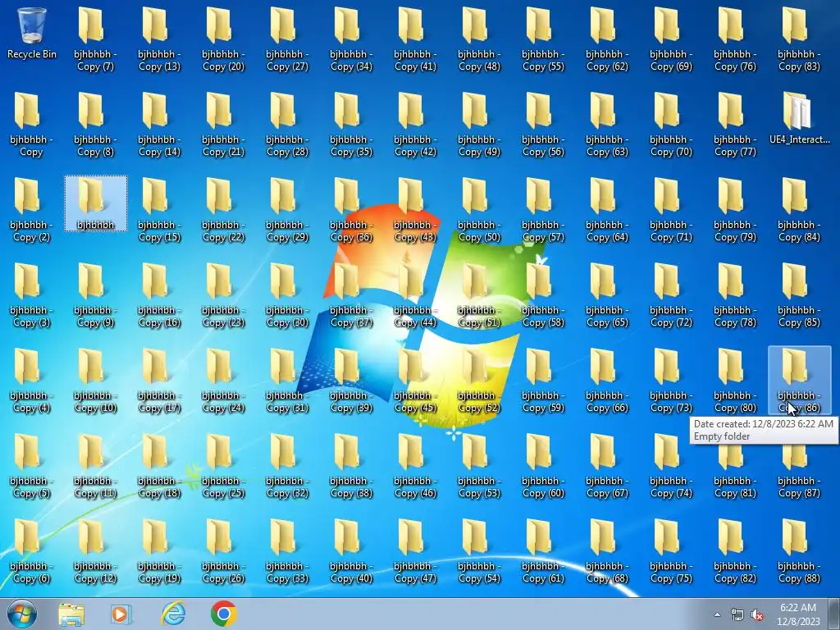Select folder bjhbhbh - Copy (21)
This screenshot has height=630, width=840.
point(223,125)
